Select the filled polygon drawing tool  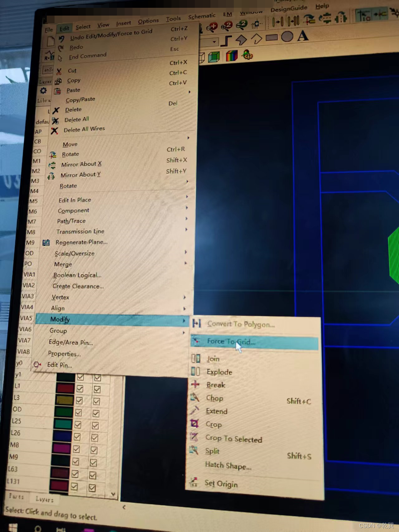click(x=241, y=40)
